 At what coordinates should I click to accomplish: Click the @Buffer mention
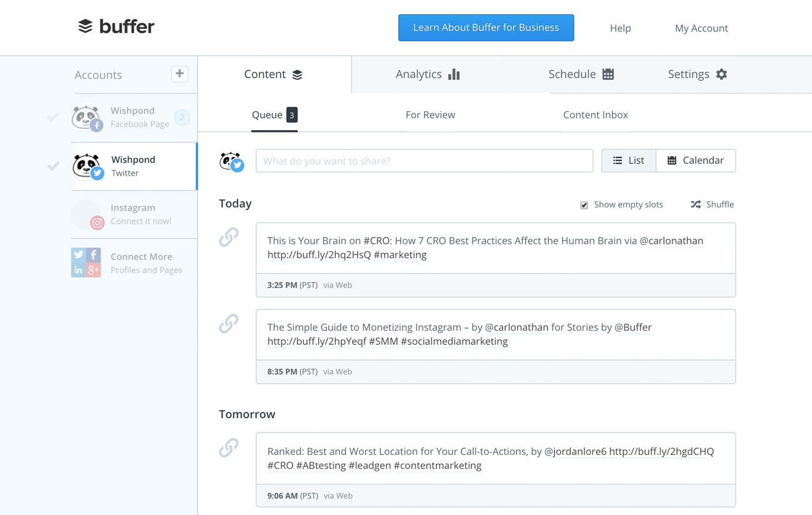[x=633, y=327]
